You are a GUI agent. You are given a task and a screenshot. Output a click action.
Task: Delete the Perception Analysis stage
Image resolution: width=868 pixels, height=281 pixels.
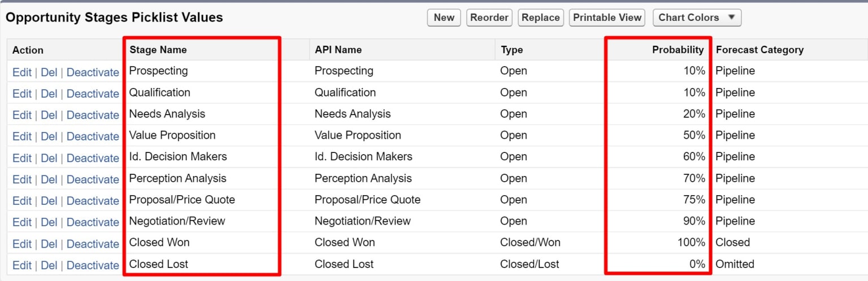click(49, 179)
